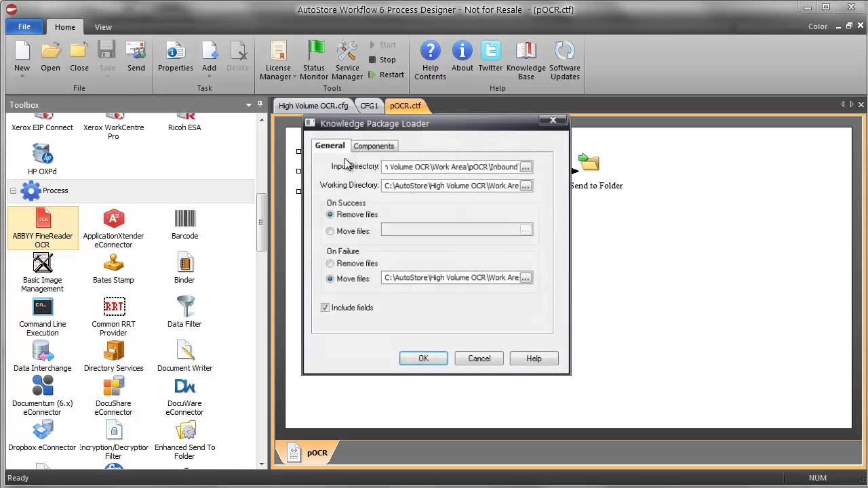The height and width of the screenshot is (488, 868).
Task: Select Basic Image Management component
Action: point(43,272)
